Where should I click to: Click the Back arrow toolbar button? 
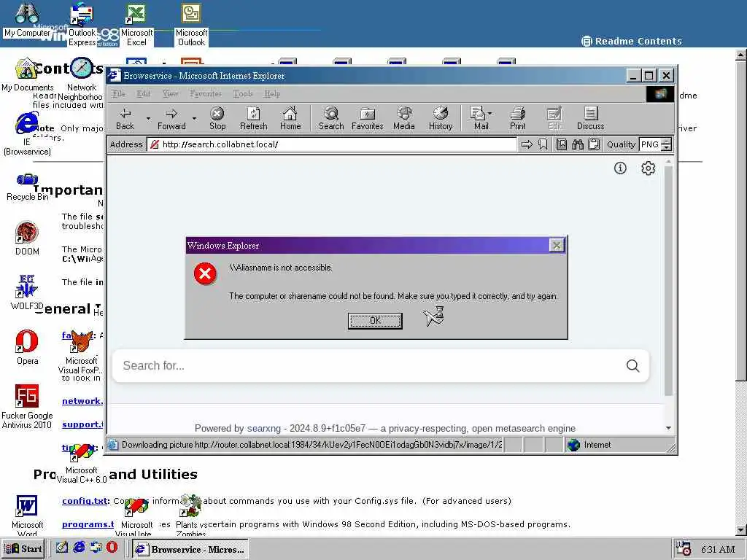point(125,118)
